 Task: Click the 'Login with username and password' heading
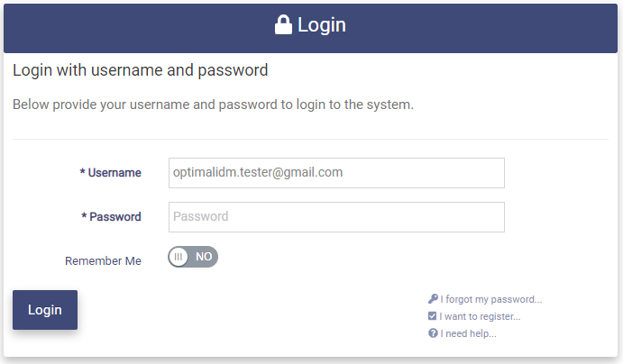(141, 69)
